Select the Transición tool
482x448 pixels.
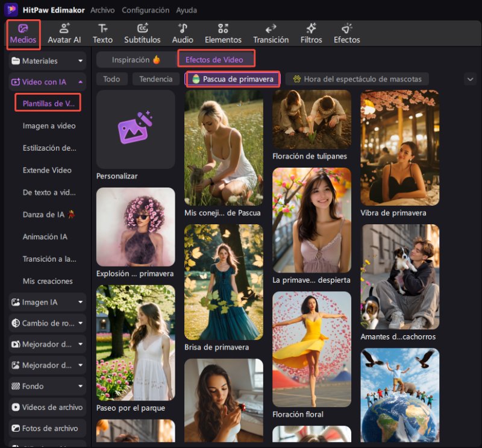point(271,34)
